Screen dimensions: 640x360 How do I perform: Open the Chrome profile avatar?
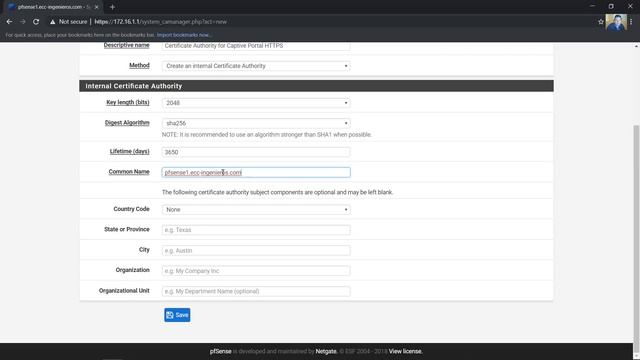click(x=616, y=22)
